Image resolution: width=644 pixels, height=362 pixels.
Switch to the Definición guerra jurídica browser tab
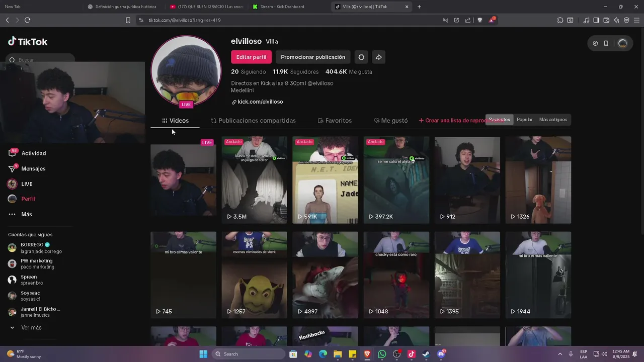pos(125,7)
